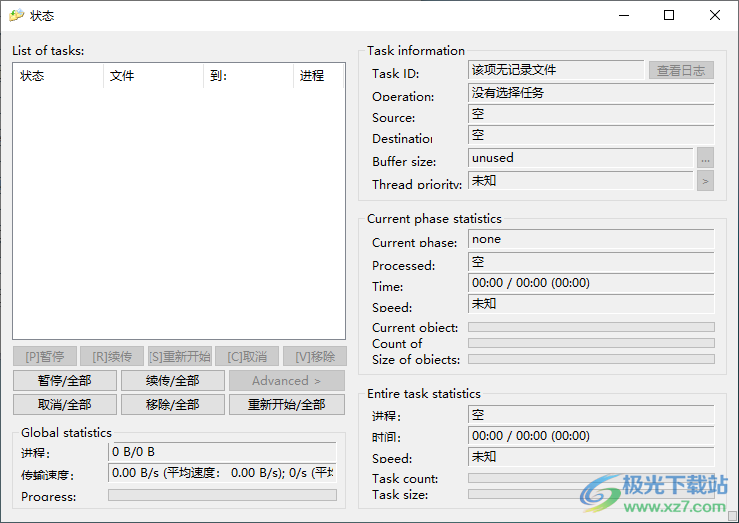This screenshot has width=739, height=523.
Task: Close the 状态 window
Action: (x=714, y=15)
